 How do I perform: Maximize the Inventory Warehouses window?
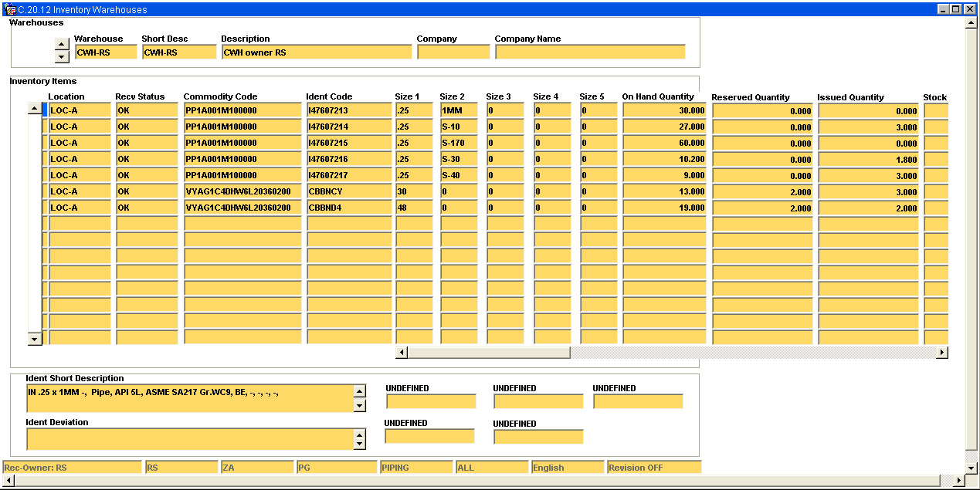(x=957, y=9)
